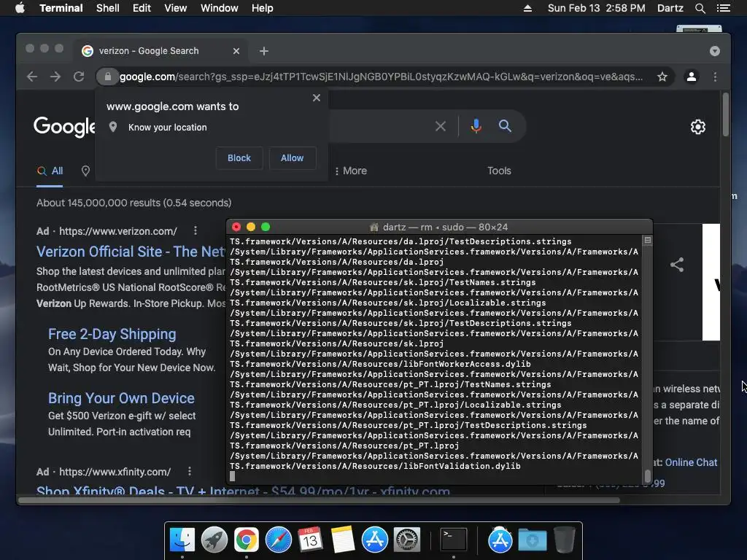Click the share icon in knowledge panel
The width and height of the screenshot is (747, 560).
(x=677, y=265)
